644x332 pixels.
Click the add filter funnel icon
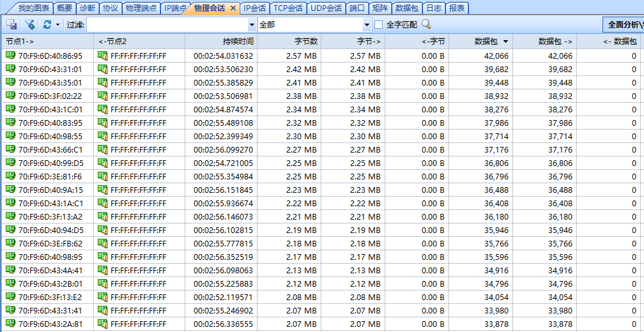pos(29,25)
